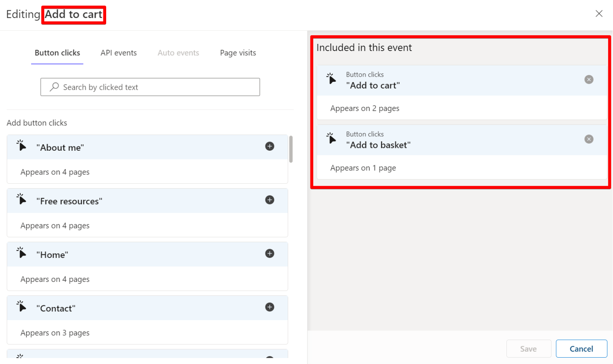This screenshot has width=613, height=364.
Task: Click "Appears on 4 pages" under Home
Action: [x=55, y=279]
